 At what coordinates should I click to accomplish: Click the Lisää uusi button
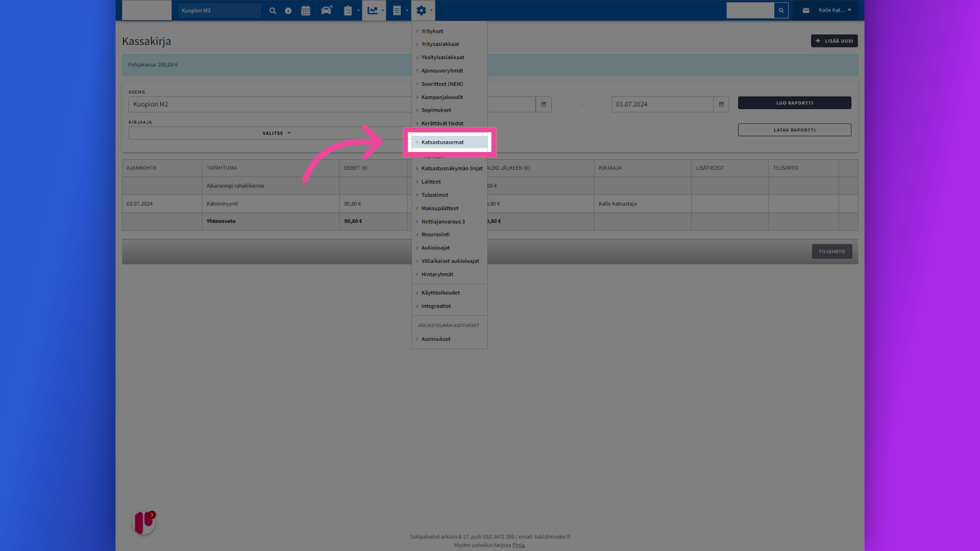tap(834, 41)
